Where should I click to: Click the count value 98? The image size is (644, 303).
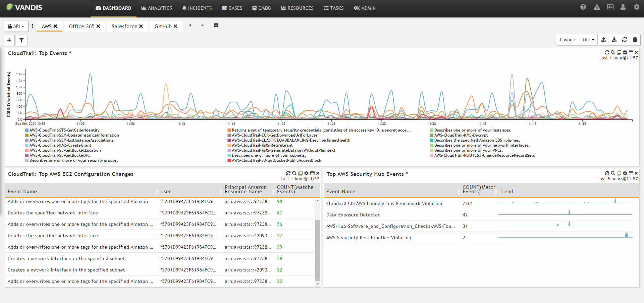click(x=279, y=201)
